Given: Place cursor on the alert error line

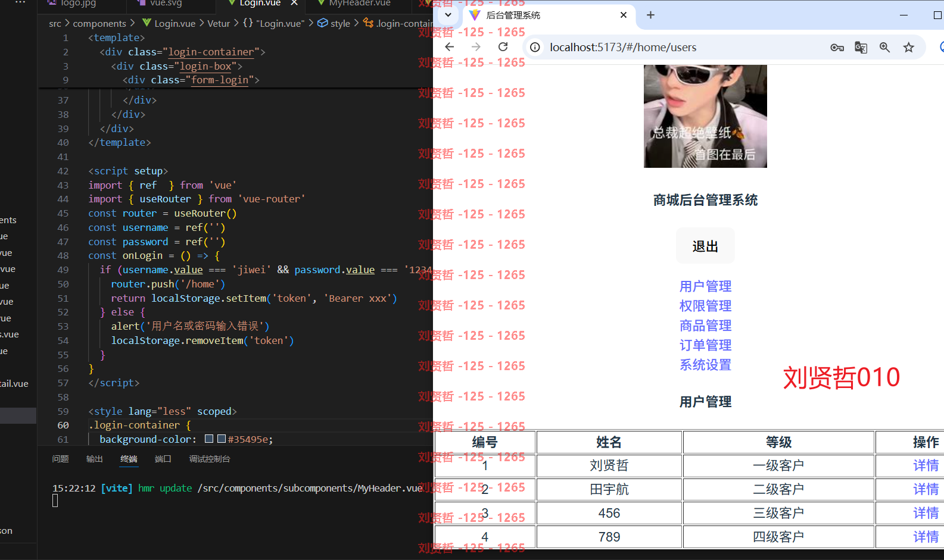Looking at the screenshot, I should (191, 326).
